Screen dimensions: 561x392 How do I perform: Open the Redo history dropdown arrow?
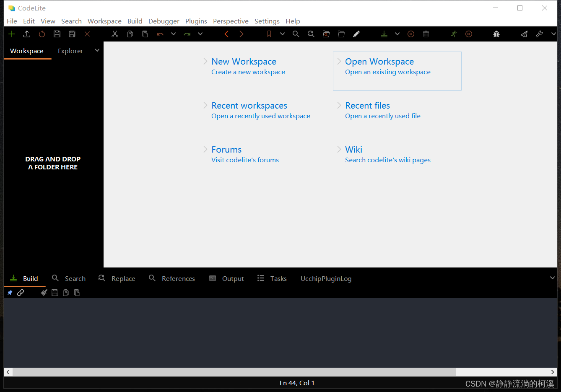(x=200, y=34)
